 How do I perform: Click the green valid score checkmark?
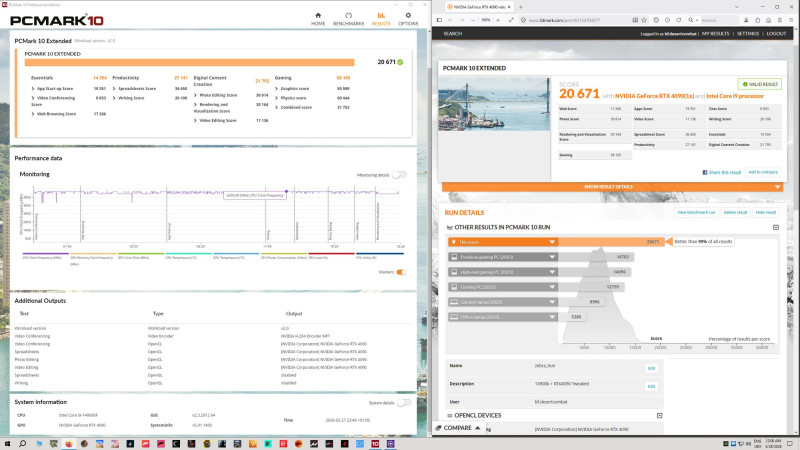[x=401, y=62]
